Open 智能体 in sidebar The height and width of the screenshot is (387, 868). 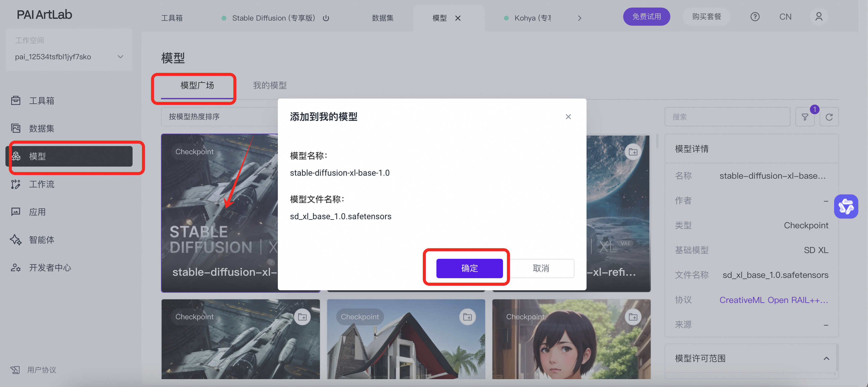coord(41,239)
